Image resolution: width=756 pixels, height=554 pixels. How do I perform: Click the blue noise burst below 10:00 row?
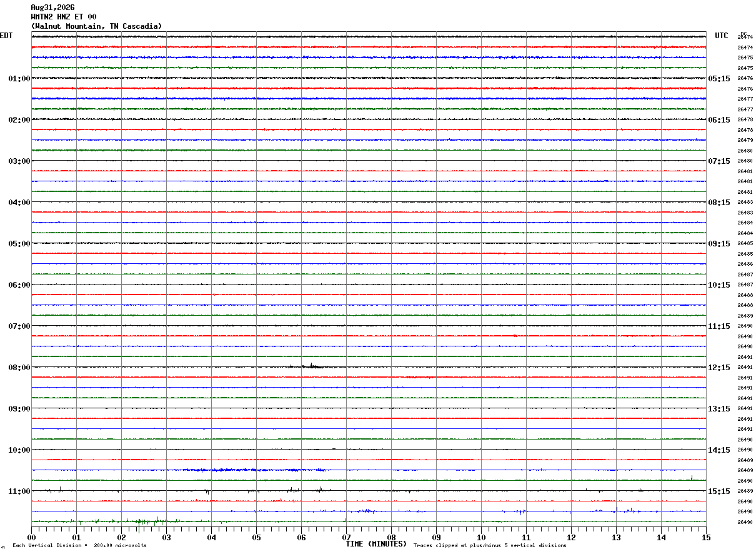click(x=250, y=470)
